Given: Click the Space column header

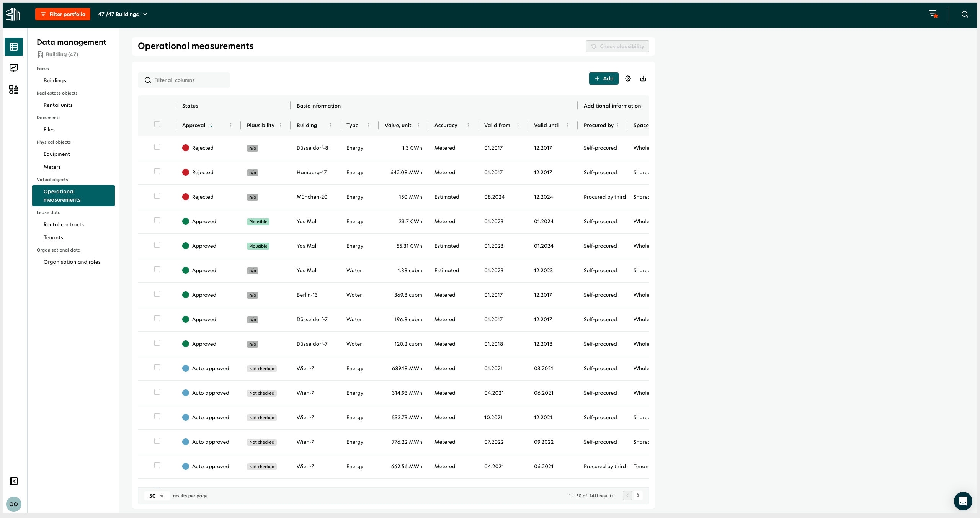Looking at the screenshot, I should pyautogui.click(x=641, y=125).
